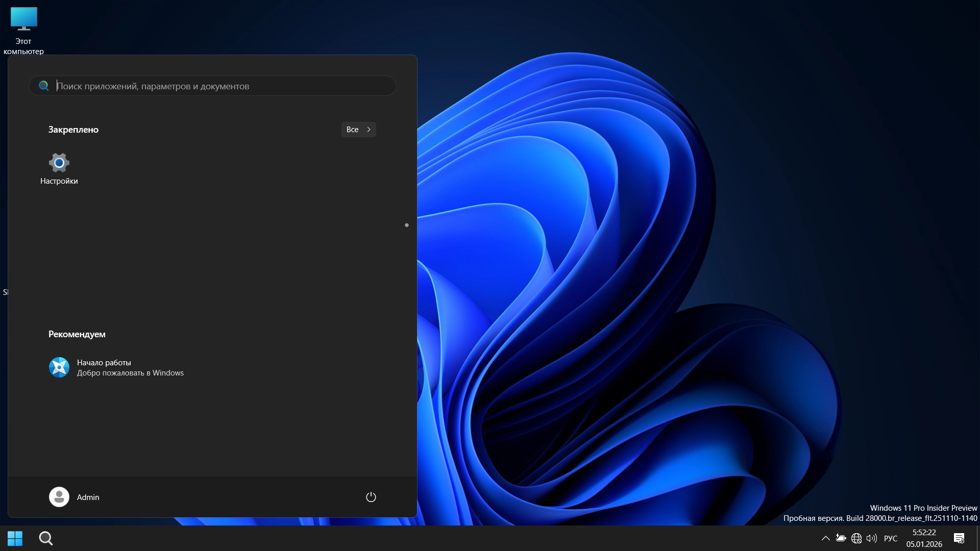The width and height of the screenshot is (980, 551).
Task: Click the Start menu power button
Action: [371, 497]
